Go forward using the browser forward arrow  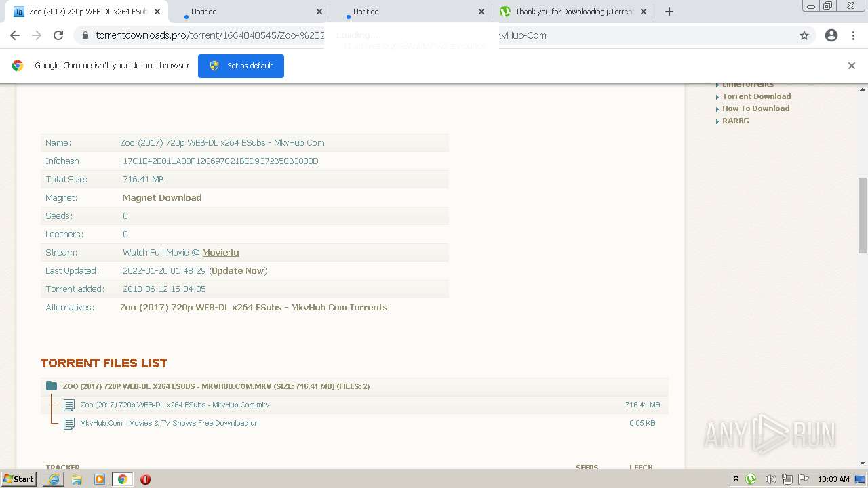coord(37,35)
